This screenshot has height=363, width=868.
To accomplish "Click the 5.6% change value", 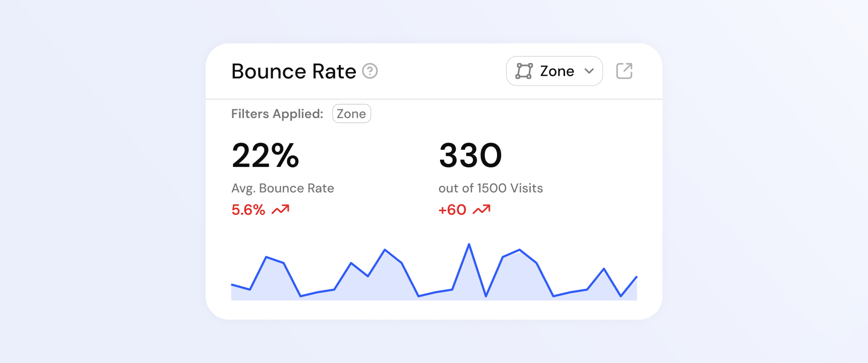I will (x=248, y=210).
